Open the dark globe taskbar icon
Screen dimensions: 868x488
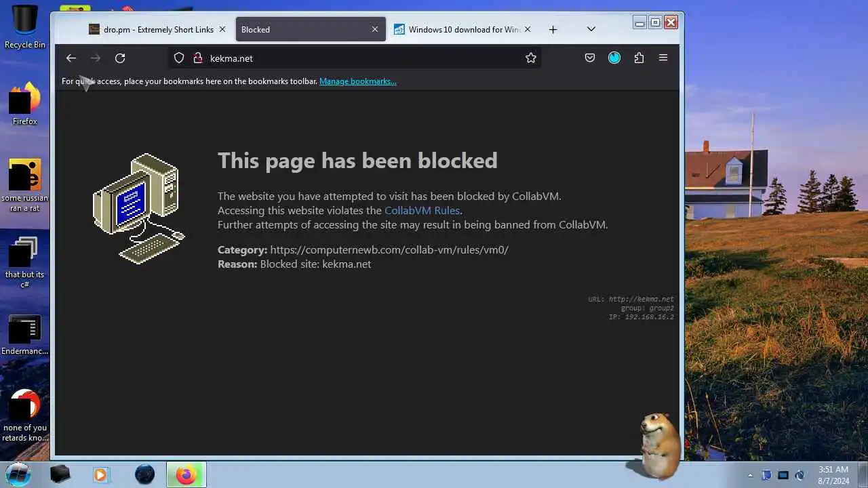pos(144,474)
